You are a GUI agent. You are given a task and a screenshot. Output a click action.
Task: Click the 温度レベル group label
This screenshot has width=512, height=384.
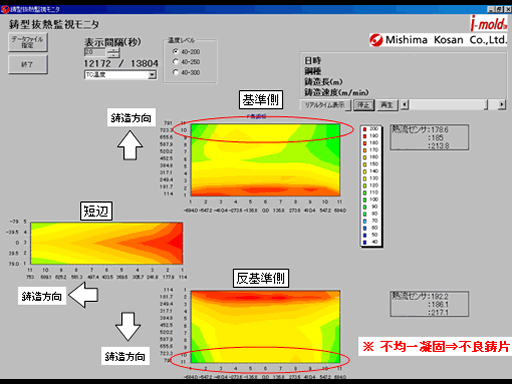click(x=181, y=40)
